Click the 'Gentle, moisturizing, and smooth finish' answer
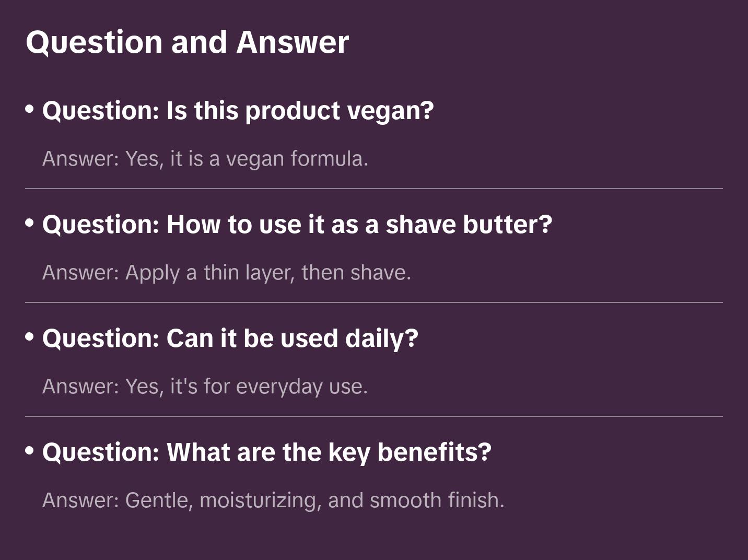This screenshot has height=560, width=748. pyautogui.click(x=314, y=500)
